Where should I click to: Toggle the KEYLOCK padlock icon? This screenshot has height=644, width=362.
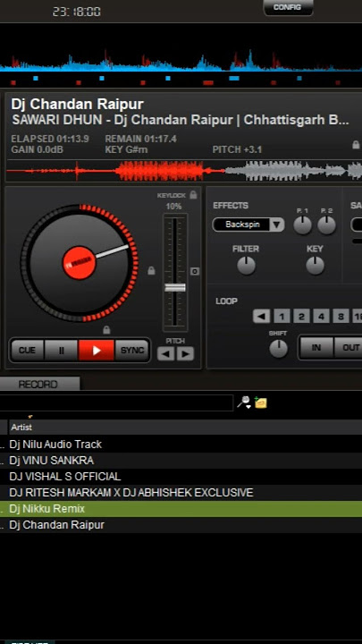(x=193, y=195)
